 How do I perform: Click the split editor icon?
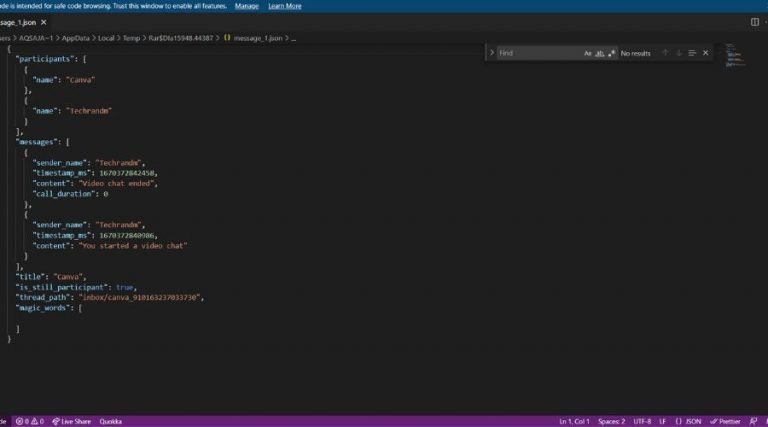(x=755, y=22)
